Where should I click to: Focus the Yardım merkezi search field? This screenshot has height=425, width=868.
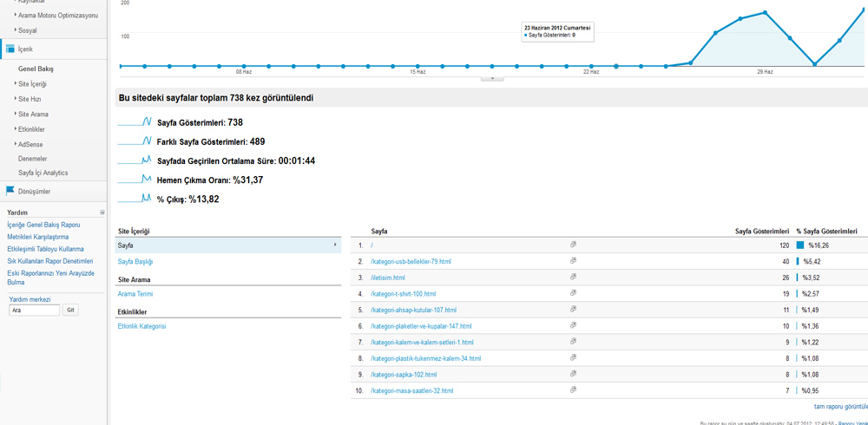point(35,310)
